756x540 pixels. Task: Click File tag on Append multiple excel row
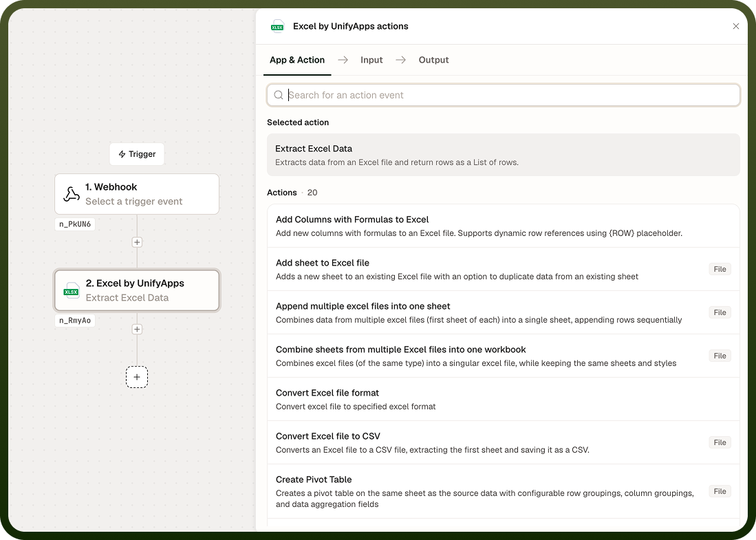tap(720, 312)
